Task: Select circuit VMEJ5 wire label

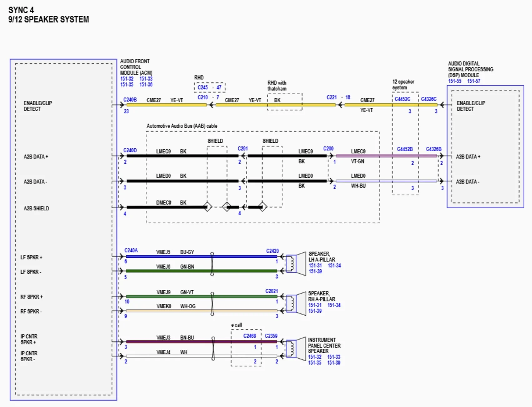Action: [x=163, y=252]
